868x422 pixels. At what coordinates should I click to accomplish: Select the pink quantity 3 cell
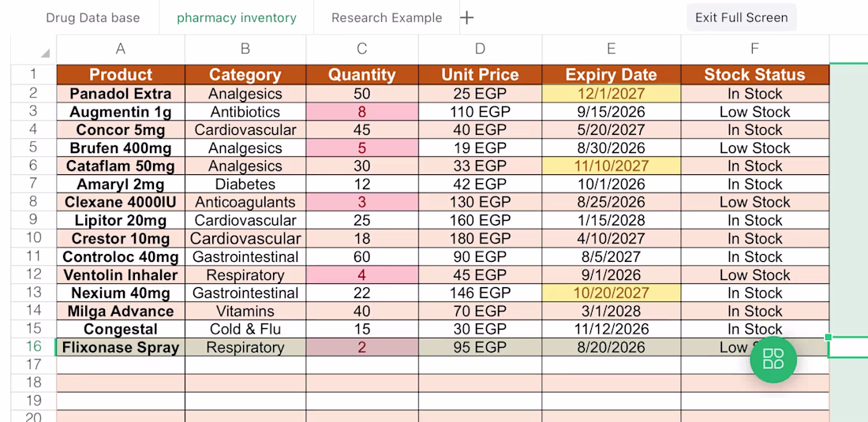(362, 202)
